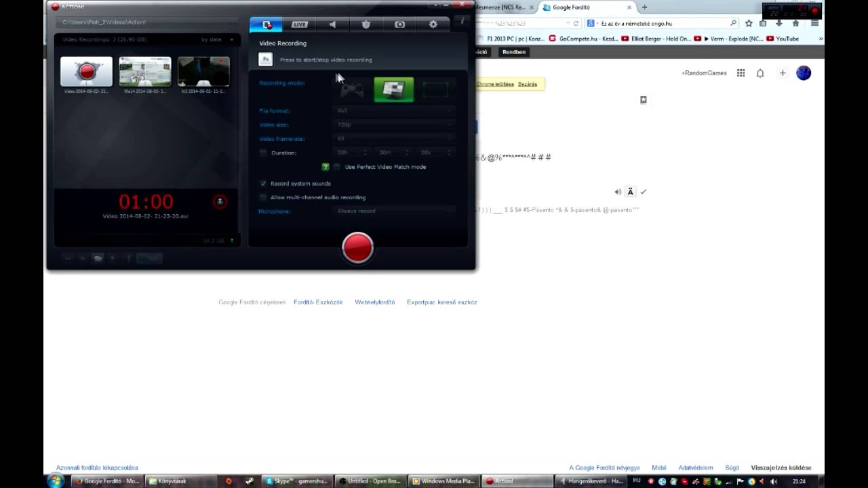Click the info 'i' icon in Action!
868x488 pixels.
point(462,21)
